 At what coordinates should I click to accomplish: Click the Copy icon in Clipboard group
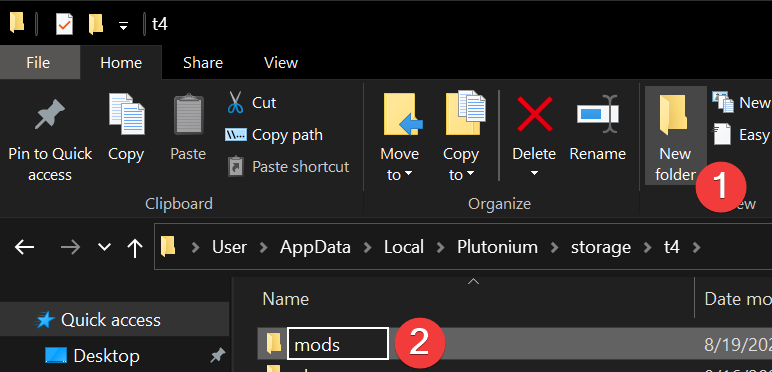126,114
